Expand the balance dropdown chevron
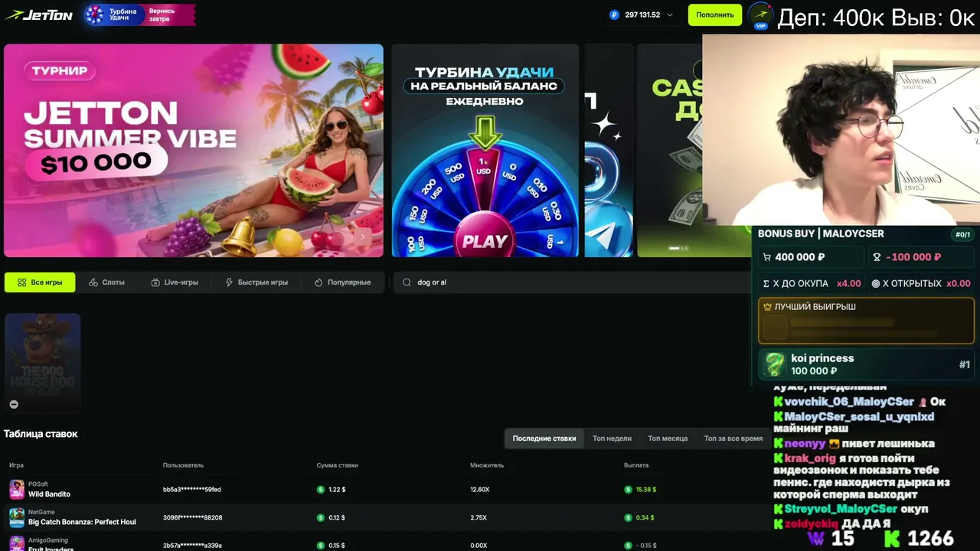This screenshot has height=551, width=980. pos(671,15)
